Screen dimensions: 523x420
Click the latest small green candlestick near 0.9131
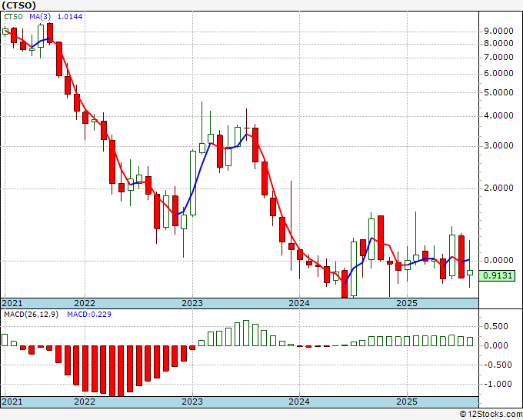pos(470,272)
